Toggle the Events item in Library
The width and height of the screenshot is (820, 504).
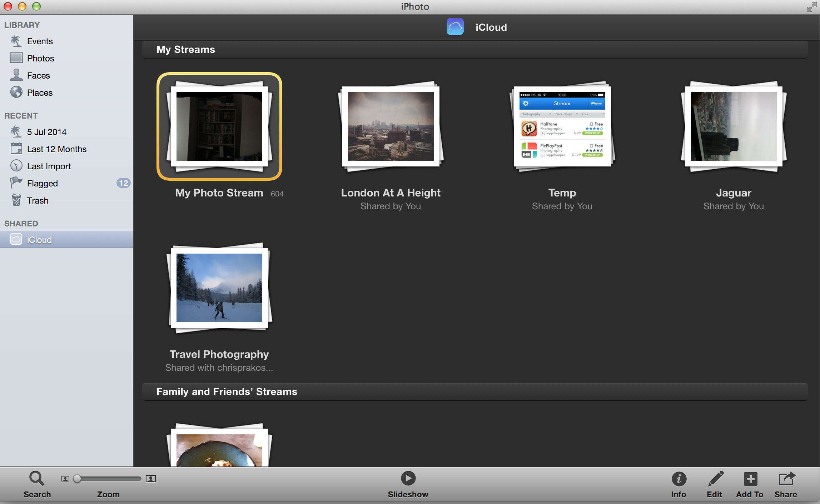tap(39, 41)
